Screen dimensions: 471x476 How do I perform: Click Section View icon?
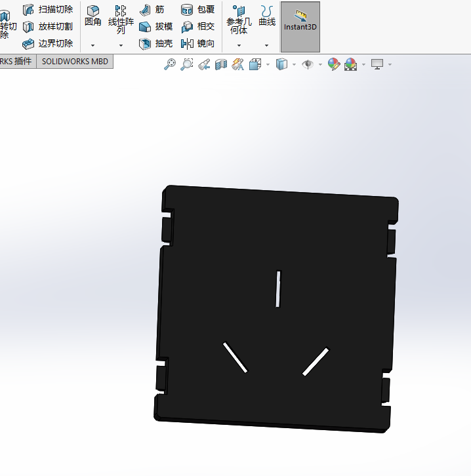(x=221, y=64)
